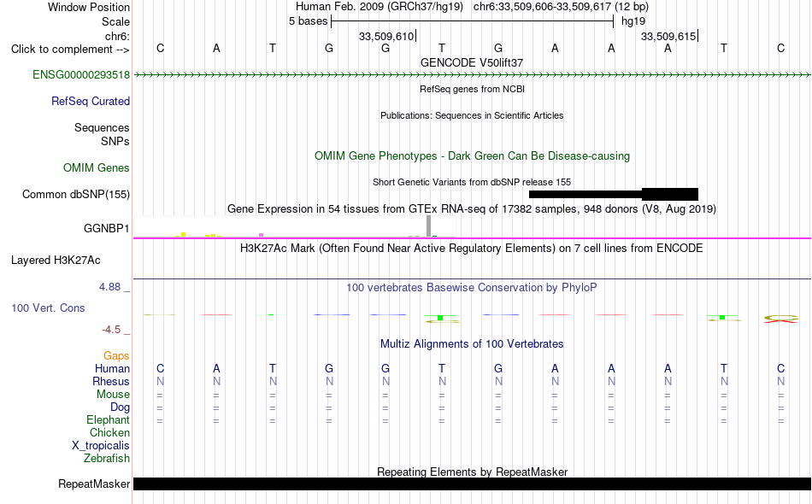Image resolution: width=812 pixels, height=504 pixels.
Task: Click the Scale label on the left
Action: point(115,21)
